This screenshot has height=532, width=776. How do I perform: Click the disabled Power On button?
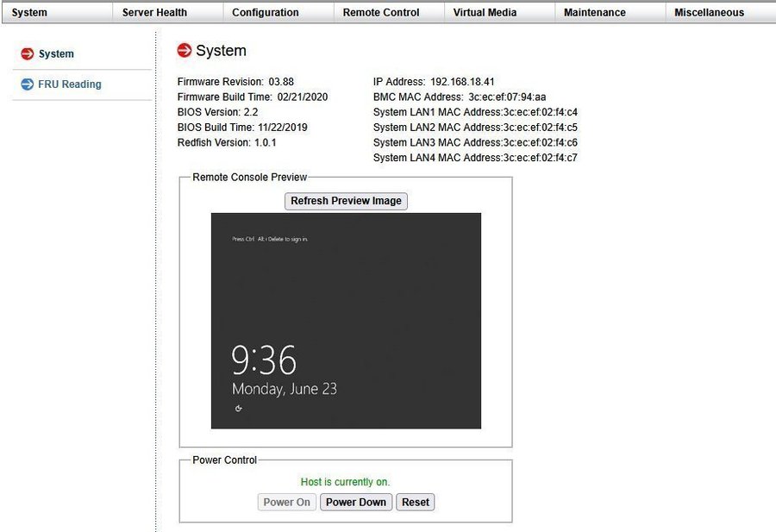[286, 502]
